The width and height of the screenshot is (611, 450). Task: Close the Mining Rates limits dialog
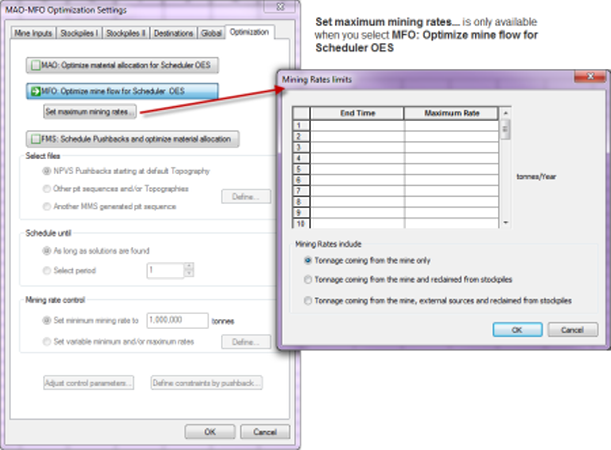pos(587,79)
